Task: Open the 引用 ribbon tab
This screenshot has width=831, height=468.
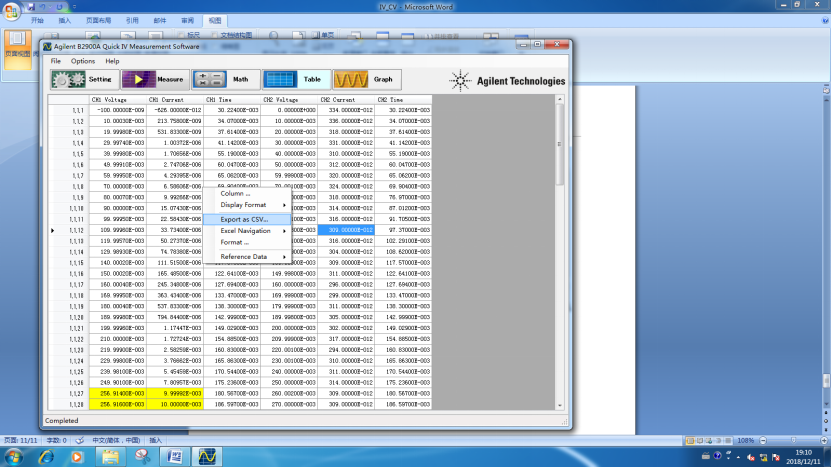Action: coord(132,21)
